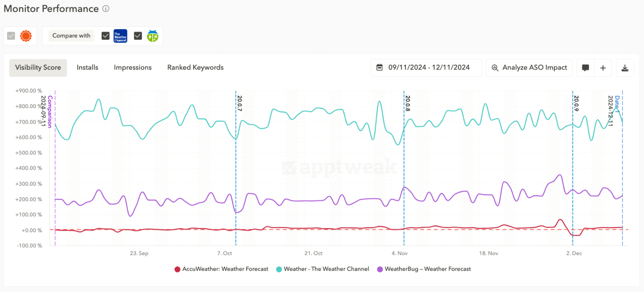Click the 2. Dec axis label
Image resolution: width=644 pixels, height=292 pixels.
click(574, 253)
